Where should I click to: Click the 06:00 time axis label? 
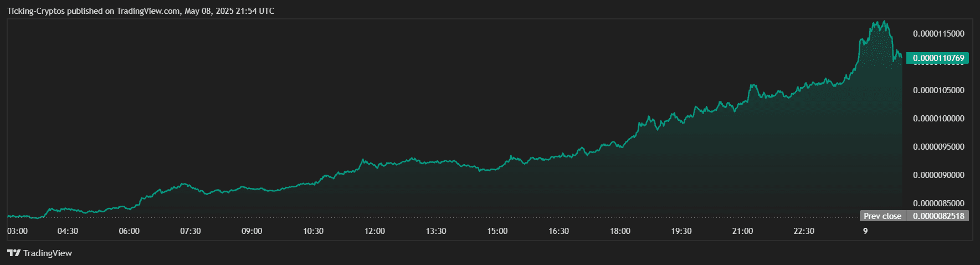129,231
